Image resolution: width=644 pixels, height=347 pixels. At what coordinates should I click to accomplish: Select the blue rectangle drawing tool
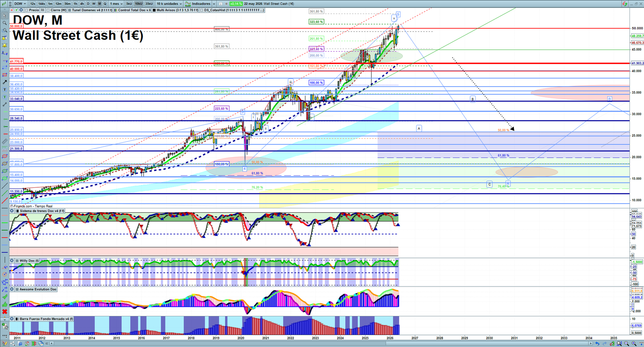click(x=4, y=67)
